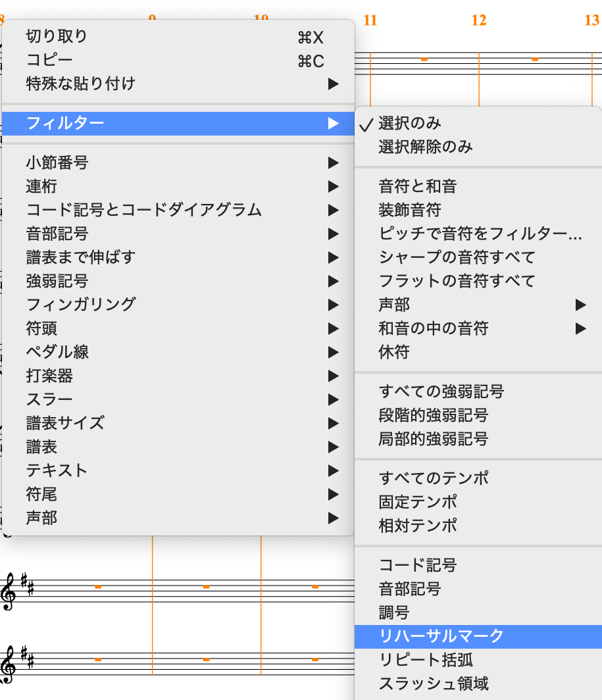Open コード記号とコードダイアグラム submenu

coord(143,210)
